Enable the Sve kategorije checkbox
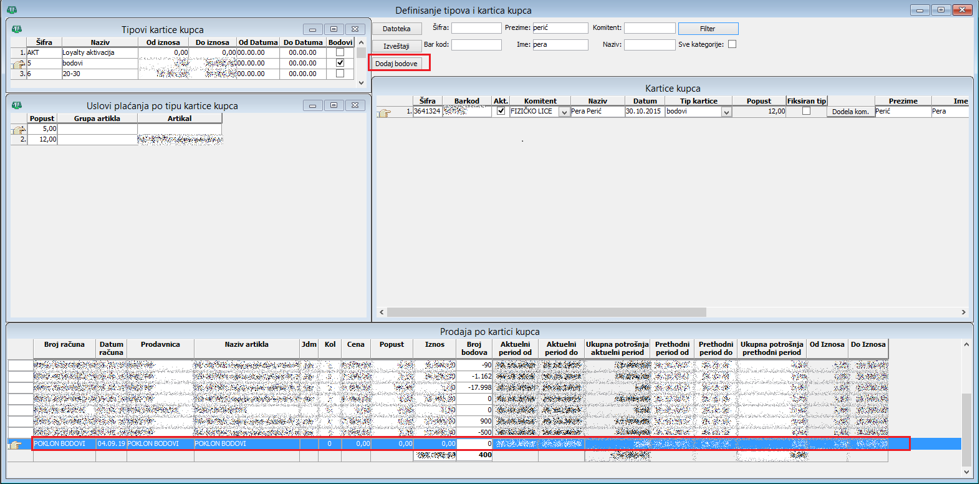The image size is (980, 484). (733, 44)
